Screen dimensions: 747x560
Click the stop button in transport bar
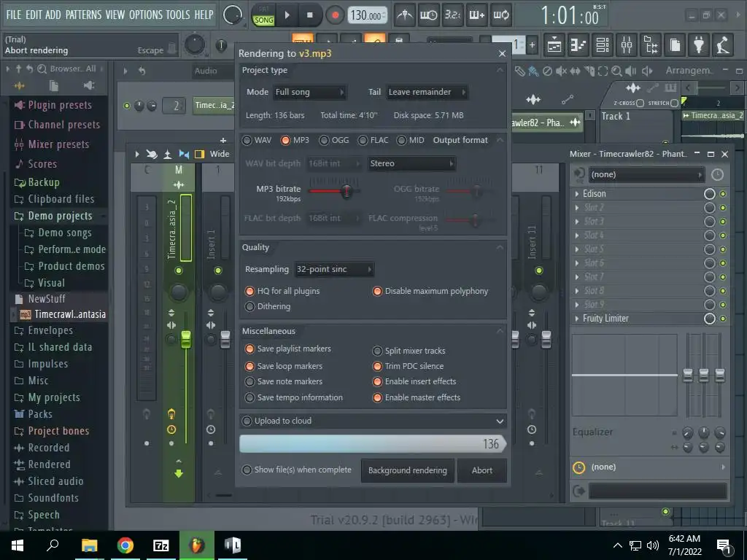[309, 15]
